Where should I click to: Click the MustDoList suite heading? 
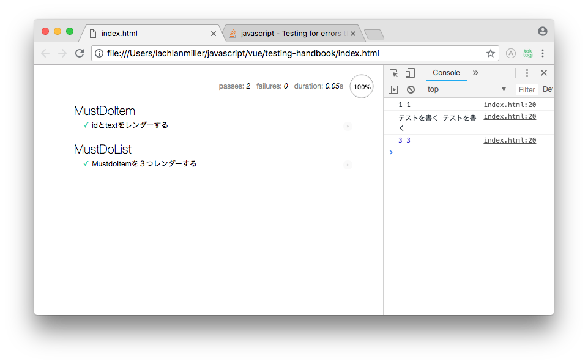(102, 149)
